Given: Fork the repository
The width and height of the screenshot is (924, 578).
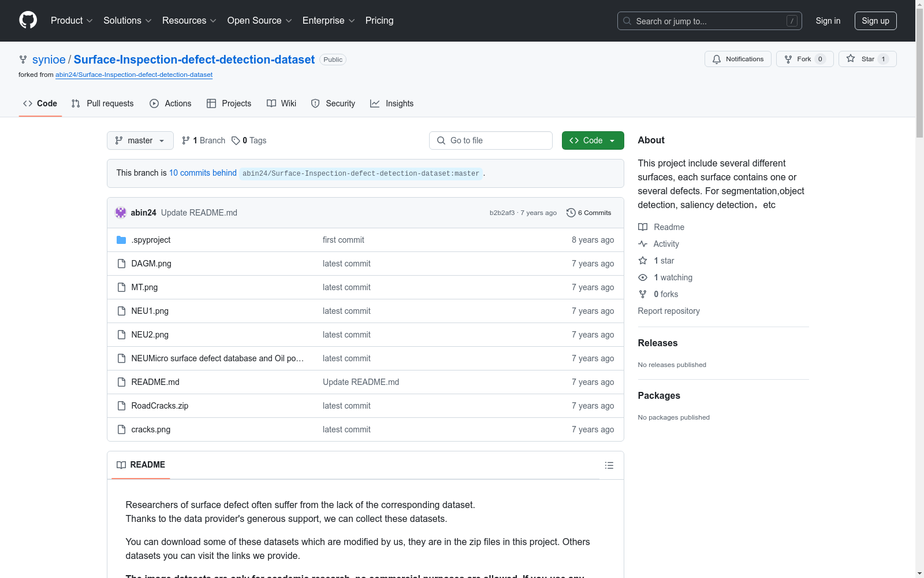Looking at the screenshot, I should tap(804, 59).
